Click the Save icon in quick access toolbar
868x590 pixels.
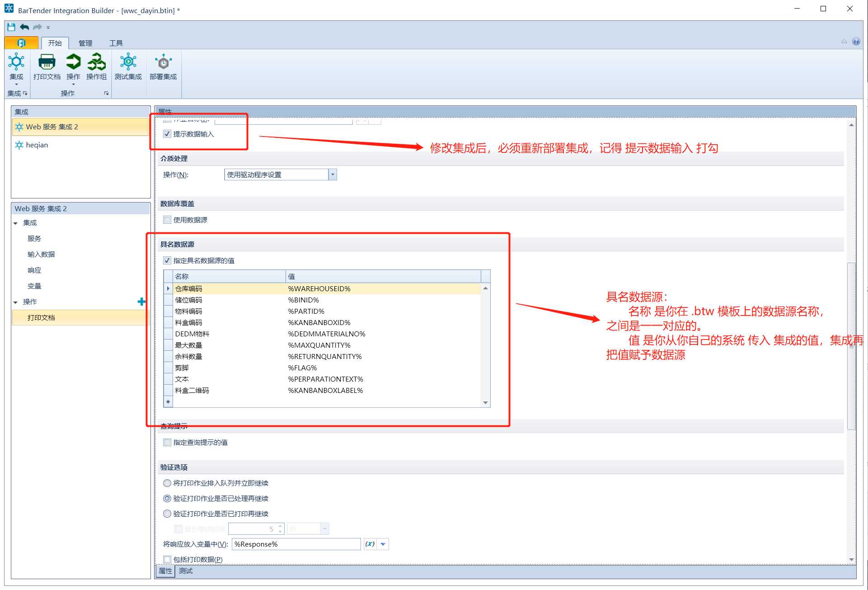point(11,27)
